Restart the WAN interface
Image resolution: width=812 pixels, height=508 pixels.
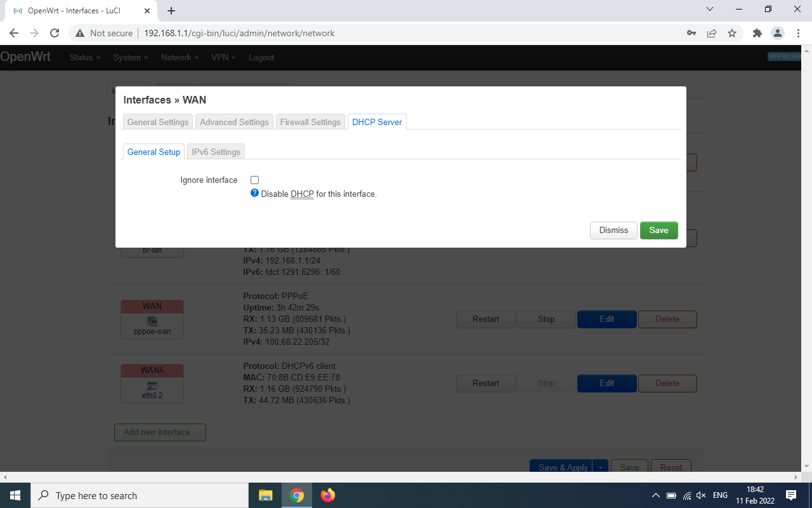pyautogui.click(x=486, y=319)
